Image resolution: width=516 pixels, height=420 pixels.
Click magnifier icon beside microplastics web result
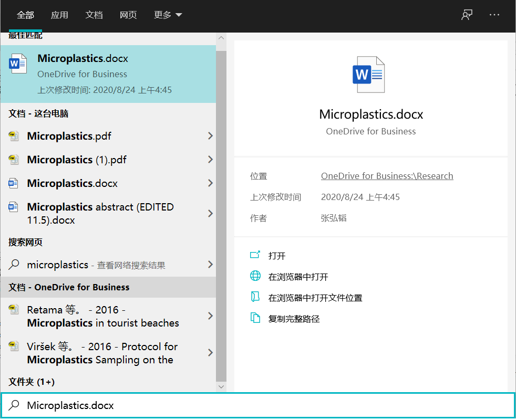[x=14, y=265]
